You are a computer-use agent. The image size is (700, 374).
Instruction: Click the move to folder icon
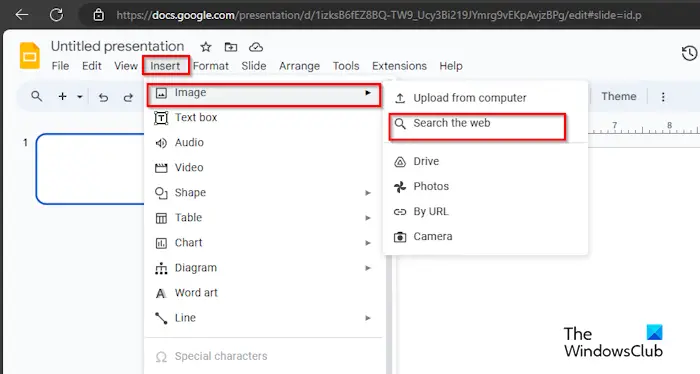[x=231, y=47]
